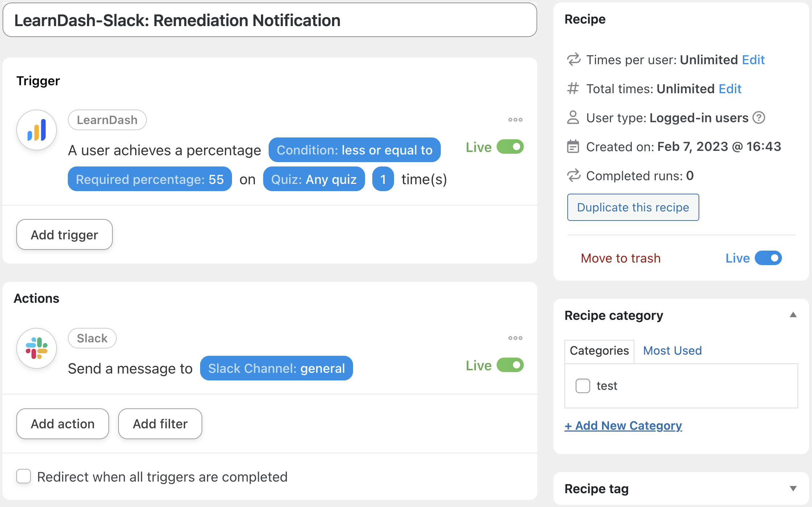Edit the recipe title field
The image size is (812, 507).
270,20
